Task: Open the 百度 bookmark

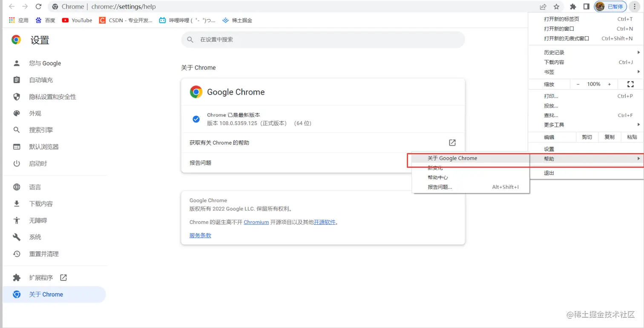Action: coord(46,20)
